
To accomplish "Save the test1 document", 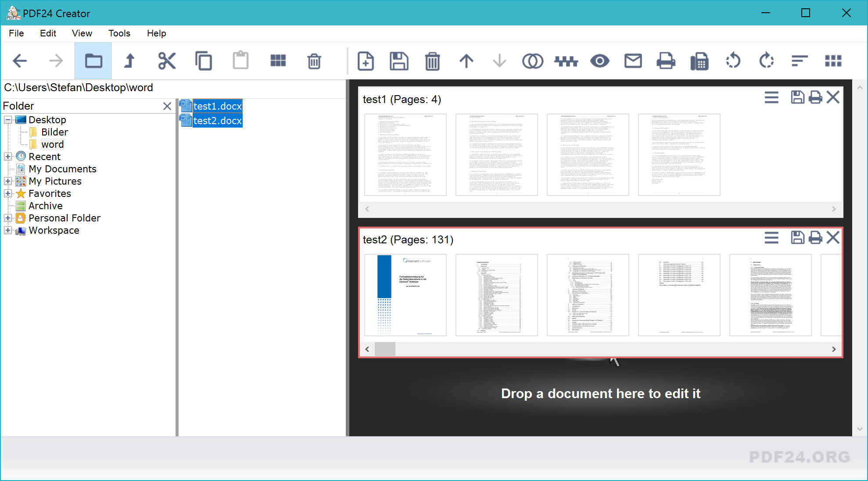I will (x=797, y=97).
